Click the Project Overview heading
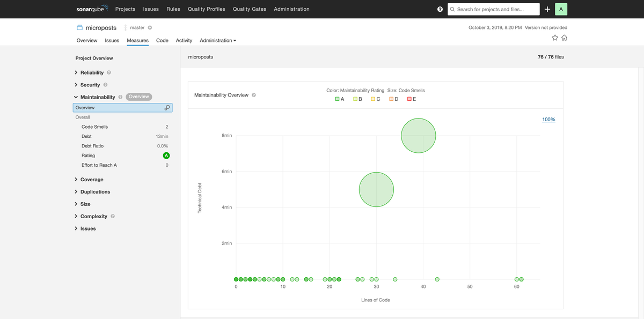 [94, 58]
